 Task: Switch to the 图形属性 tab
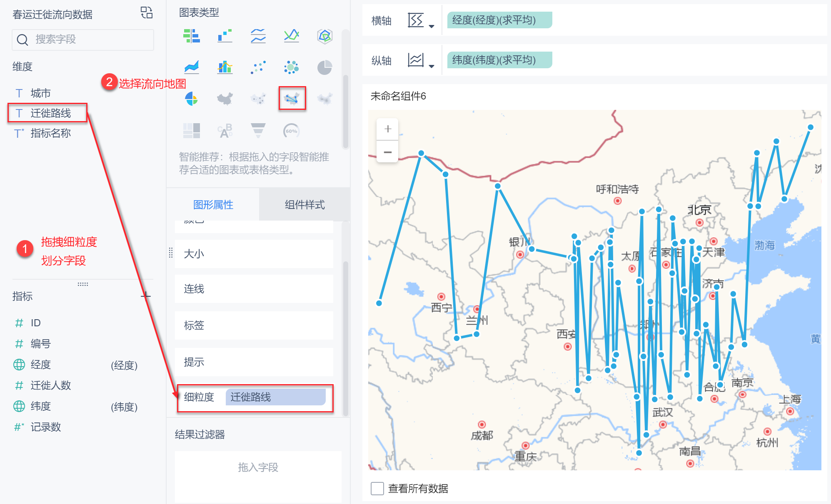tap(213, 204)
